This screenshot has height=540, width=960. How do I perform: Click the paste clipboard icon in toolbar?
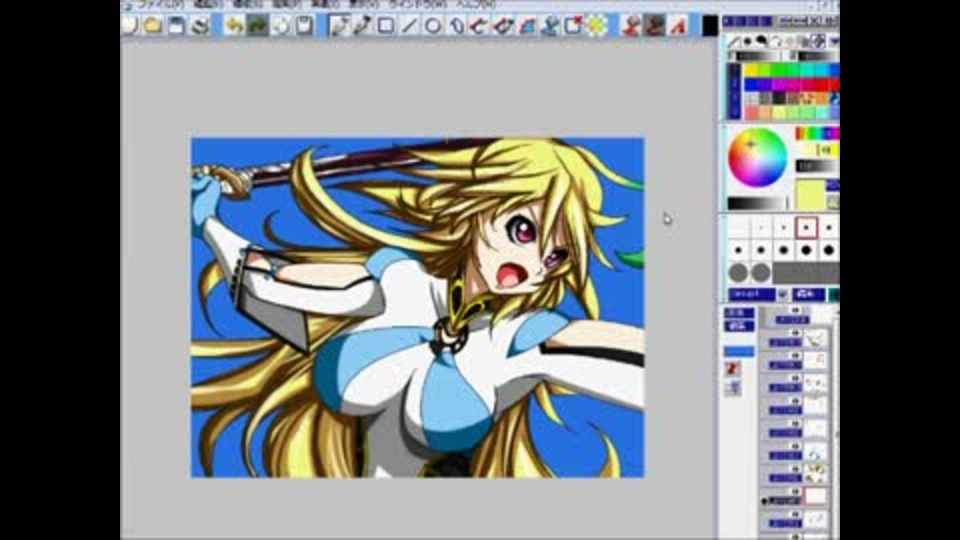(304, 25)
